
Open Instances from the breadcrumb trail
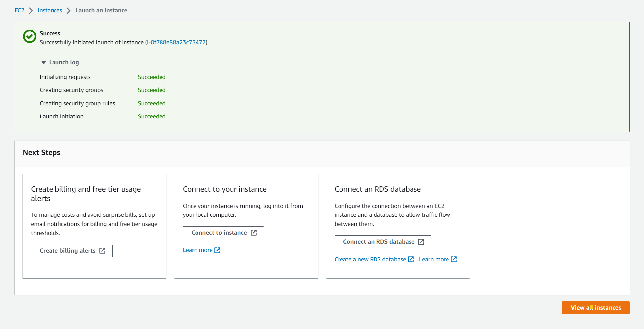pos(50,10)
